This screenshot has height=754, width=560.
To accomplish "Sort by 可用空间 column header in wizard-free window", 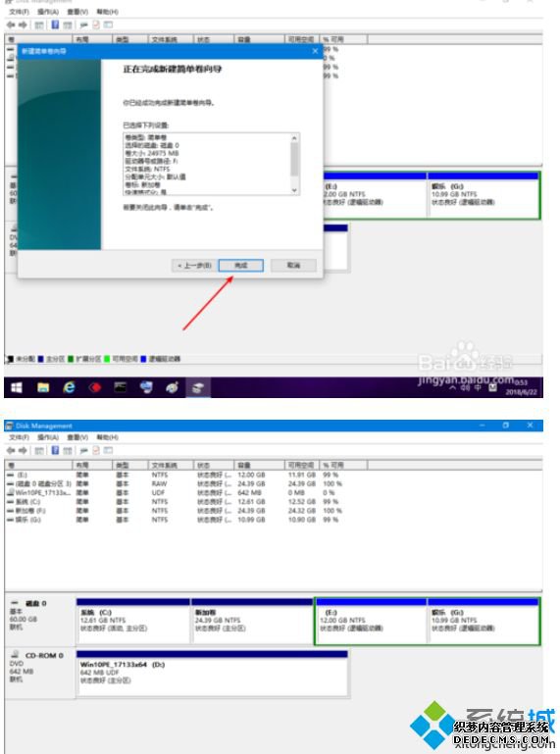I will [302, 465].
